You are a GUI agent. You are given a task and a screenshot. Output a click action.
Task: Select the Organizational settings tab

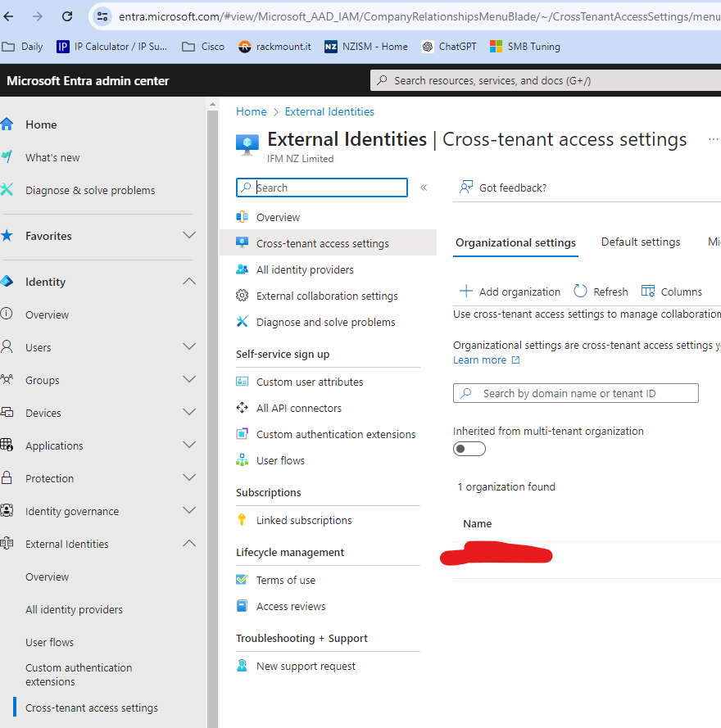[x=515, y=242]
